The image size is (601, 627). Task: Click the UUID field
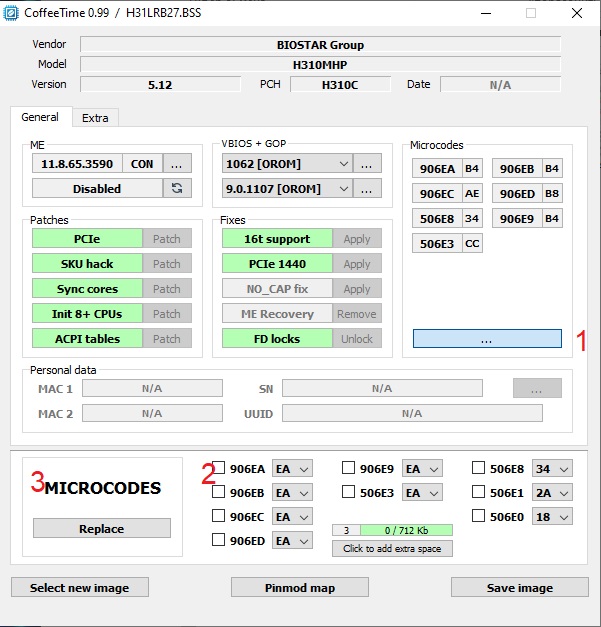click(412, 413)
